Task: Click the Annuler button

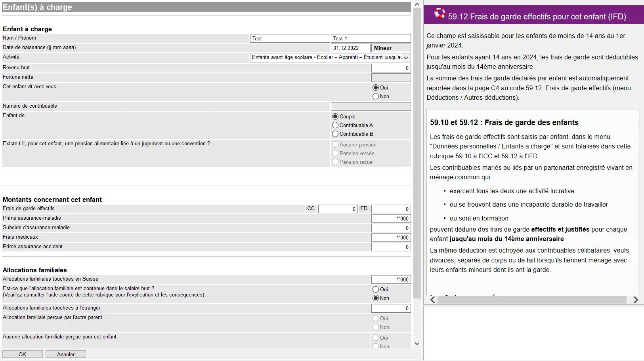Action: [x=65, y=354]
